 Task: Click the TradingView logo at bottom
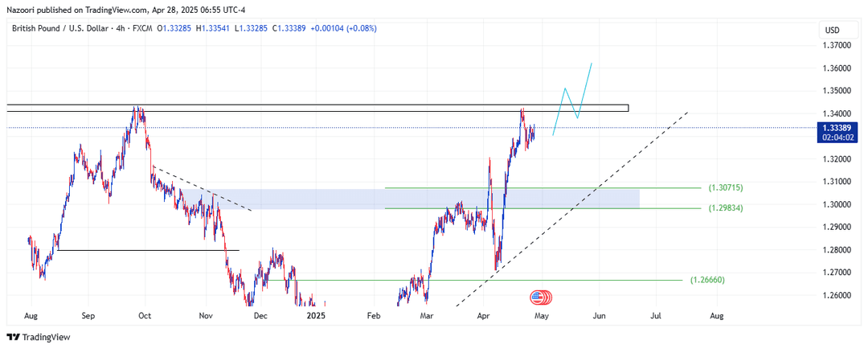pyautogui.click(x=39, y=337)
